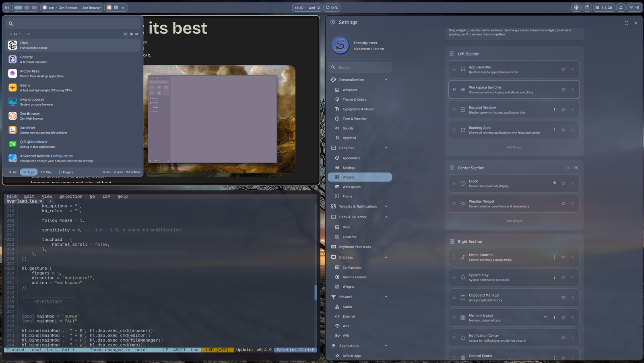Open Proton Pass from the launcher results
This screenshot has width=644, height=363.
(73, 74)
